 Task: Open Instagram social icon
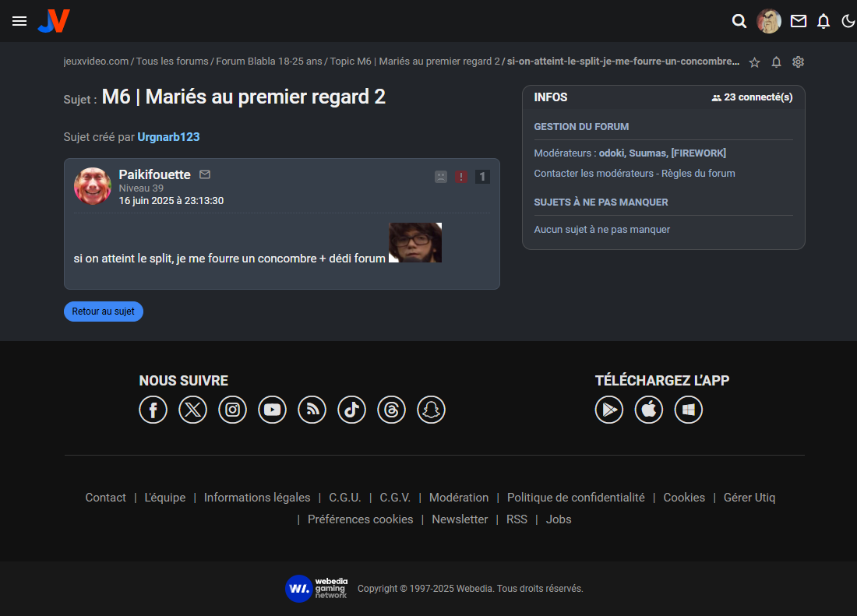click(232, 410)
